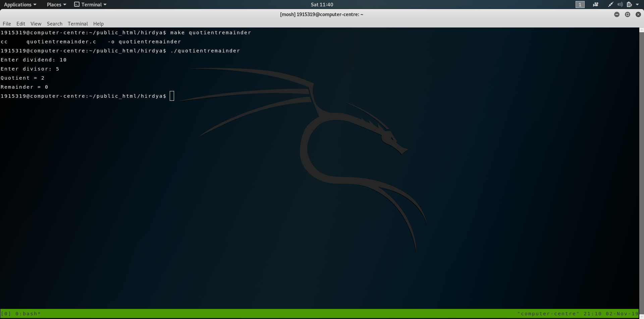Click the tmux status date "02-Nov-19"
This screenshot has width=644, height=319.
pos(622,314)
